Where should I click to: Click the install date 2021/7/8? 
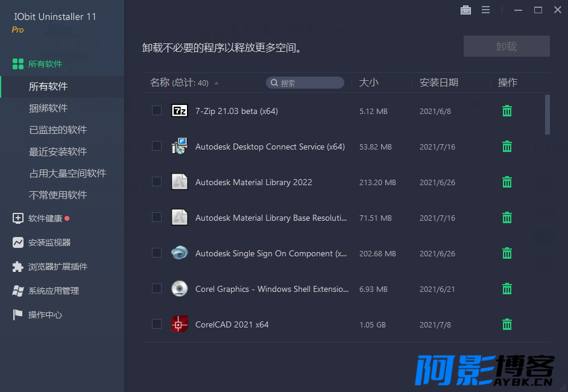(x=435, y=324)
